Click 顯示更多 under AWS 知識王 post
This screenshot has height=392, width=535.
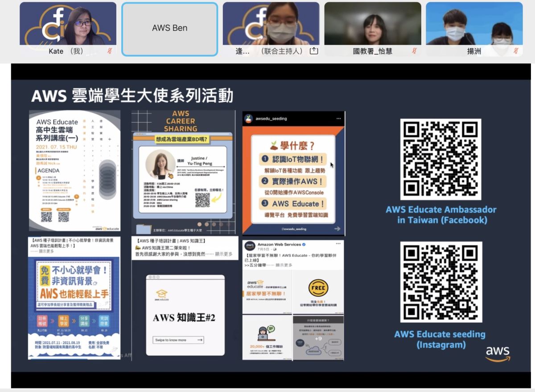[x=224, y=254]
